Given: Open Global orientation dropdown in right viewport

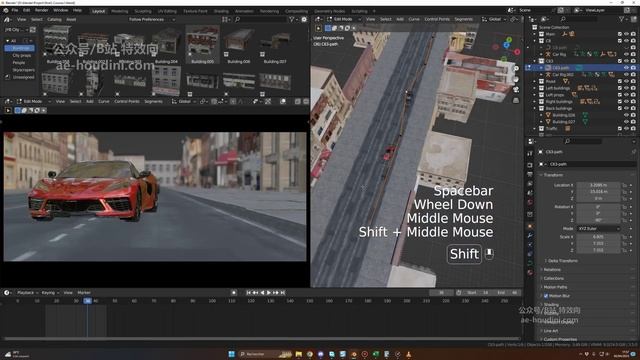Looking at the screenshot, I should tap(493, 19).
